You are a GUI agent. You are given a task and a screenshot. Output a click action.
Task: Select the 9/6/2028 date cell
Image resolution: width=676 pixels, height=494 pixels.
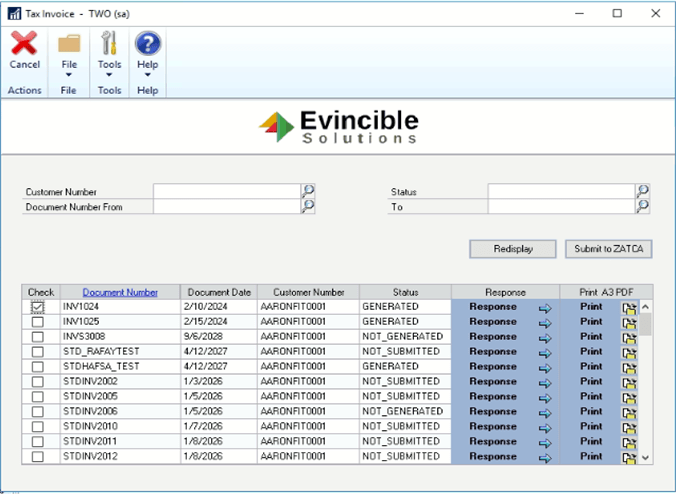(x=219, y=337)
